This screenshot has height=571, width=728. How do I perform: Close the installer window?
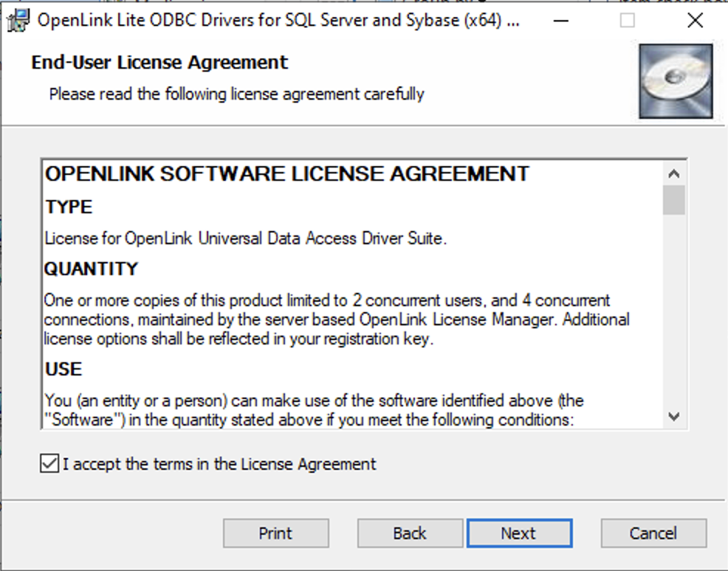pyautogui.click(x=695, y=20)
